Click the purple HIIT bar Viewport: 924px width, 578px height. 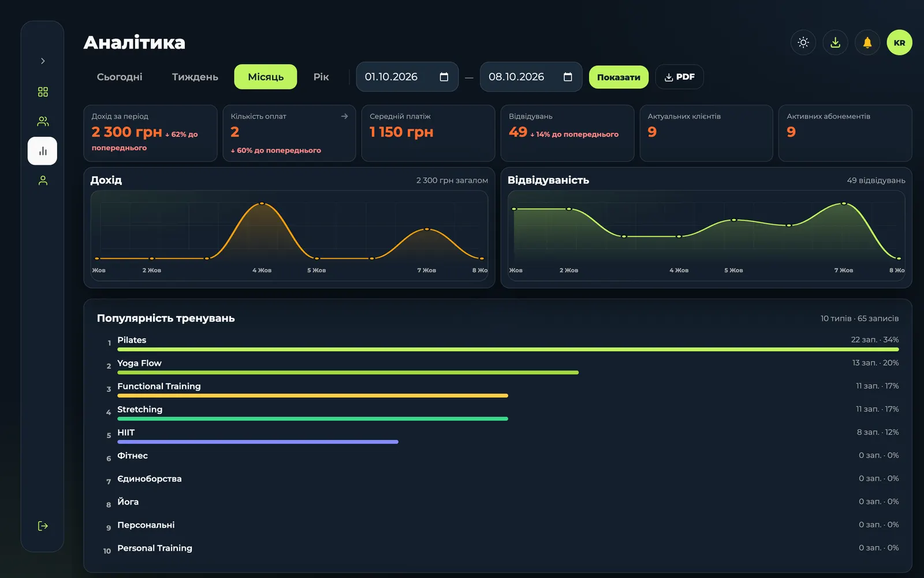pos(258,442)
